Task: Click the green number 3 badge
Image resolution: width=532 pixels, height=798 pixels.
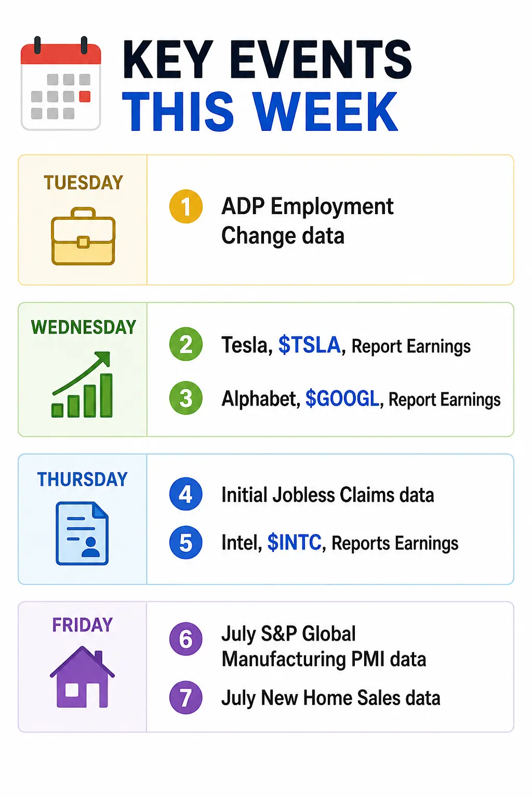Action: pos(186,398)
